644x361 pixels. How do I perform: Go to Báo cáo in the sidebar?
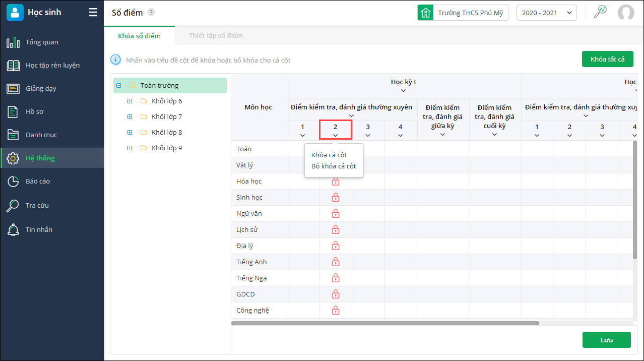pos(38,181)
